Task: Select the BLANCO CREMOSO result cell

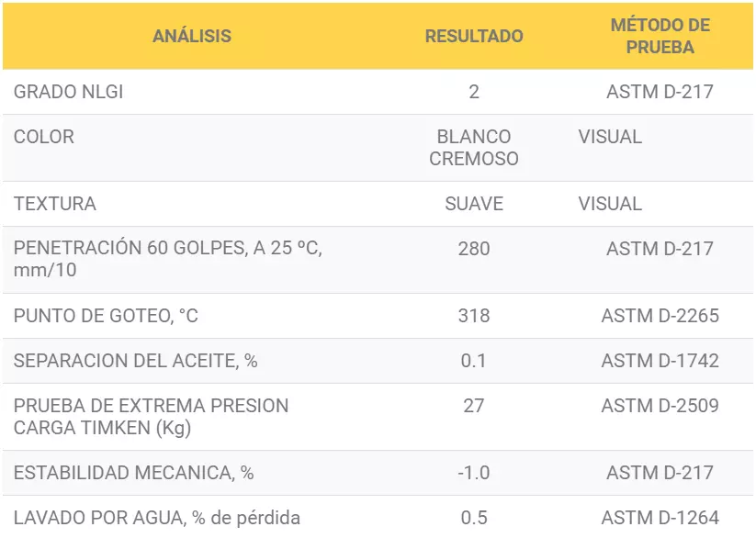Action: pyautogui.click(x=474, y=148)
